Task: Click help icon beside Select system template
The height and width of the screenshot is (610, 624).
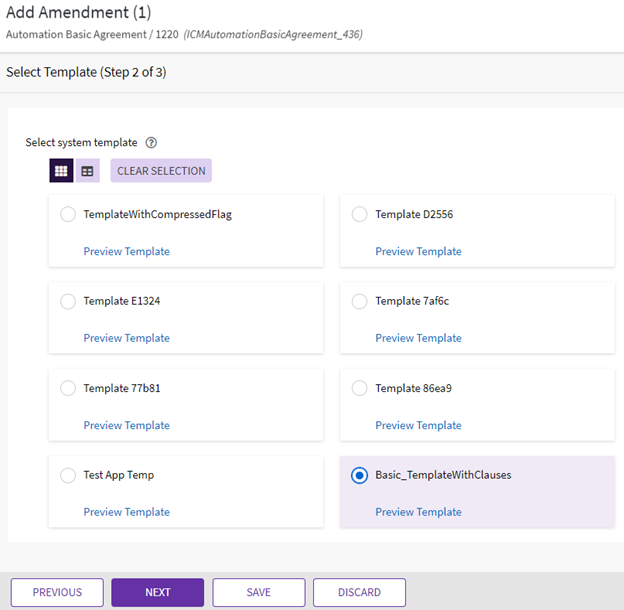Action: pos(151,143)
